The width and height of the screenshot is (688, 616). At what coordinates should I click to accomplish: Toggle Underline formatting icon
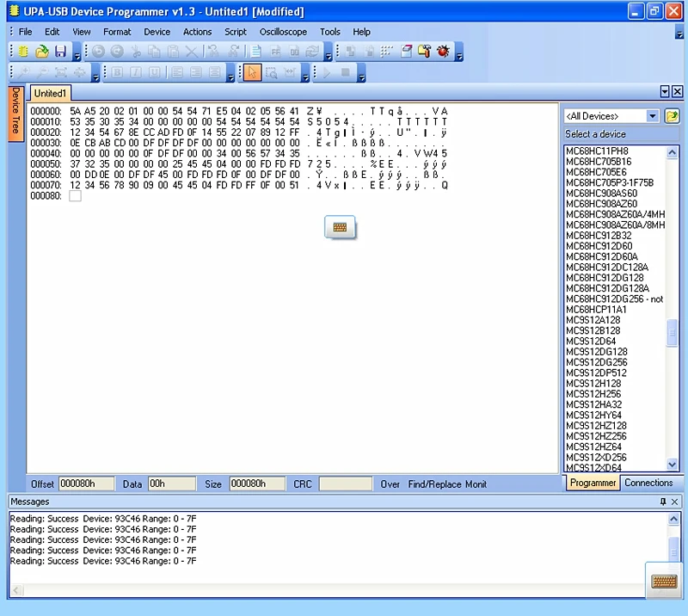coord(155,72)
